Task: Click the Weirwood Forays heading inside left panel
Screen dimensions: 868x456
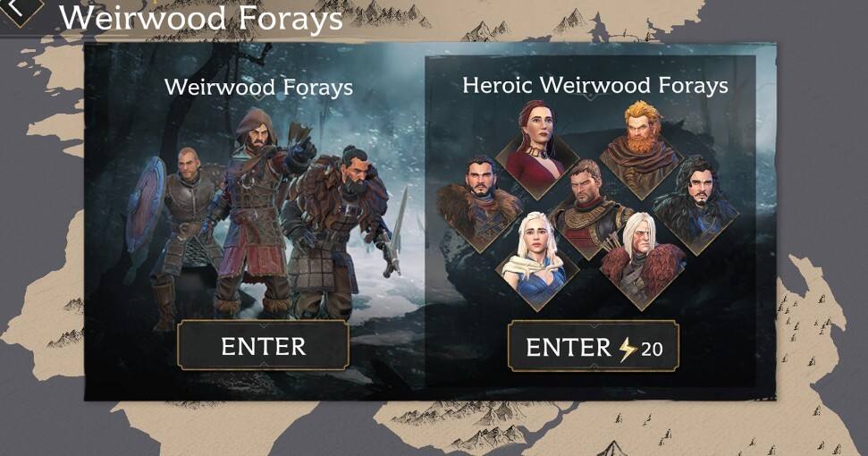Action: coord(258,87)
